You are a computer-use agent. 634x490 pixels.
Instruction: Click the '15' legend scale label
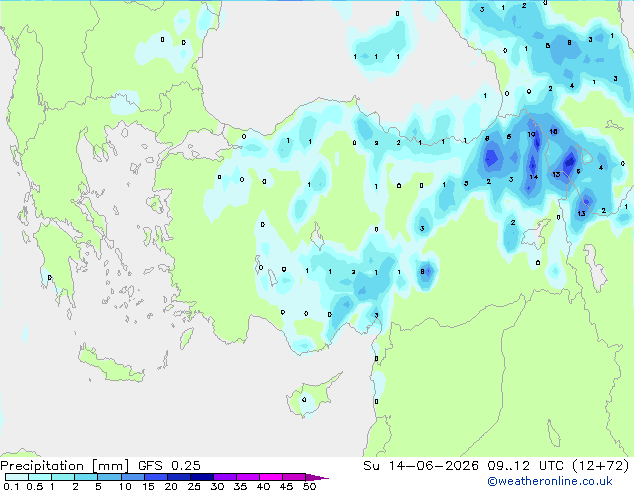tap(148, 486)
